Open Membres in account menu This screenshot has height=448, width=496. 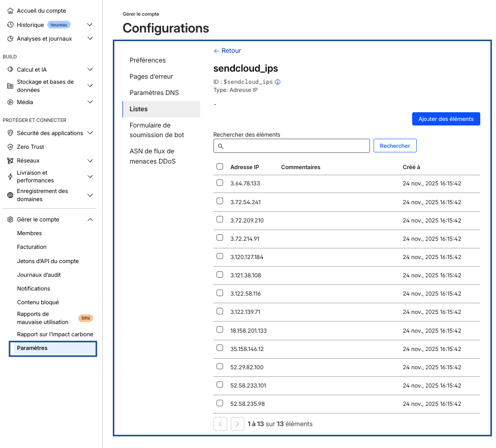(29, 233)
